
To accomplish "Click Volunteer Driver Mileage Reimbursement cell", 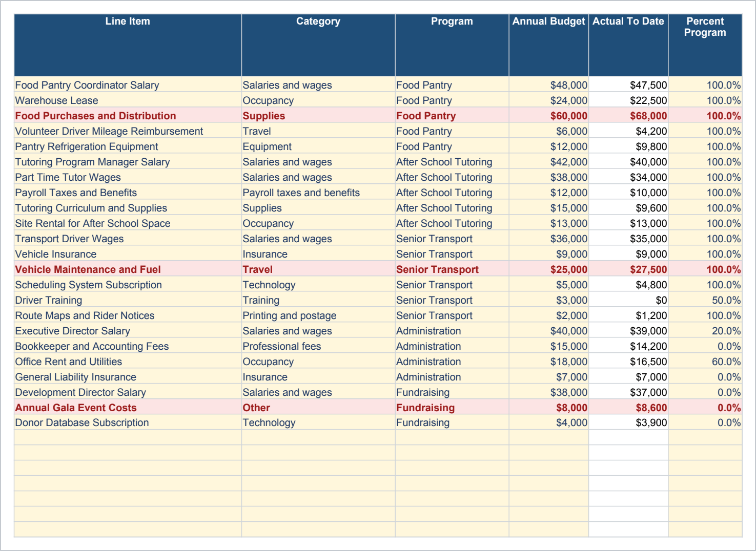I will [x=128, y=131].
